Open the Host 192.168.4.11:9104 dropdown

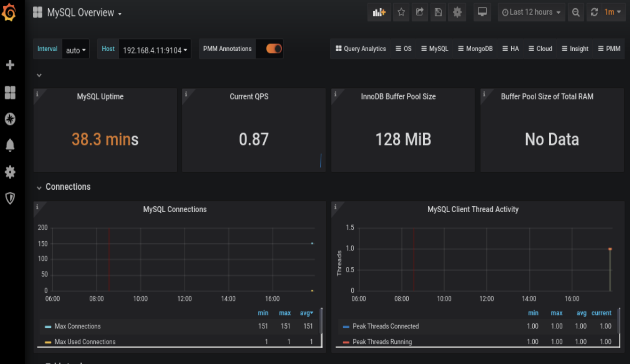point(155,49)
